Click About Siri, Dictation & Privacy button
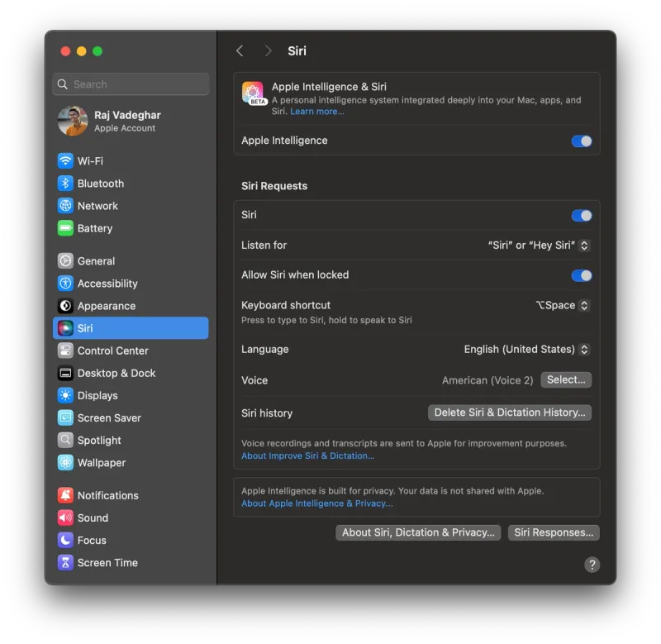The height and width of the screenshot is (644, 661). (418, 532)
